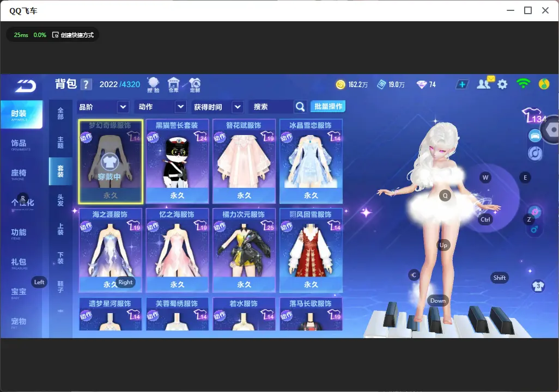Viewport: 559px width, 392px height.
Task: Select the 梦幻奇缘服饰 worn outfit card
Action: pyautogui.click(x=111, y=162)
